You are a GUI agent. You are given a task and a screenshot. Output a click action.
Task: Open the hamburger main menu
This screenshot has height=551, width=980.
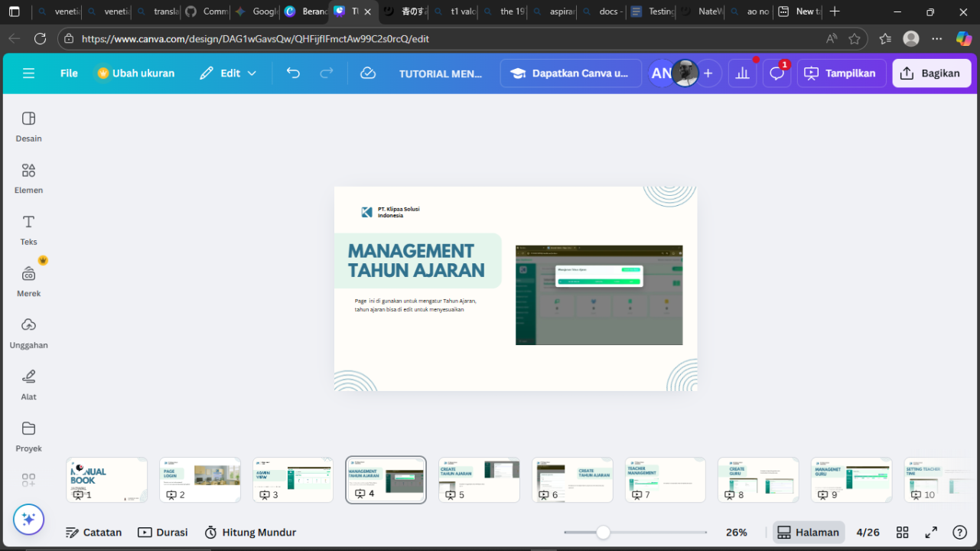(x=29, y=73)
